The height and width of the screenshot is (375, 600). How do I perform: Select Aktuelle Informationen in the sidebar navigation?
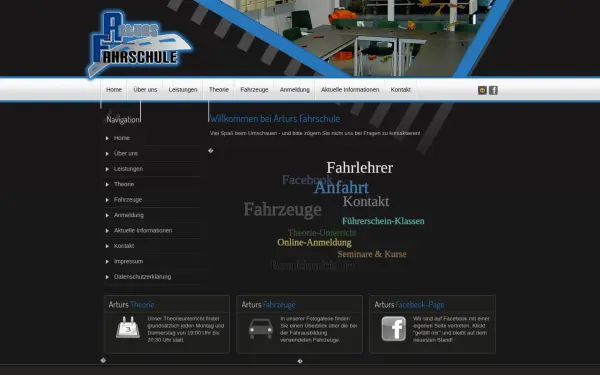pos(143,230)
